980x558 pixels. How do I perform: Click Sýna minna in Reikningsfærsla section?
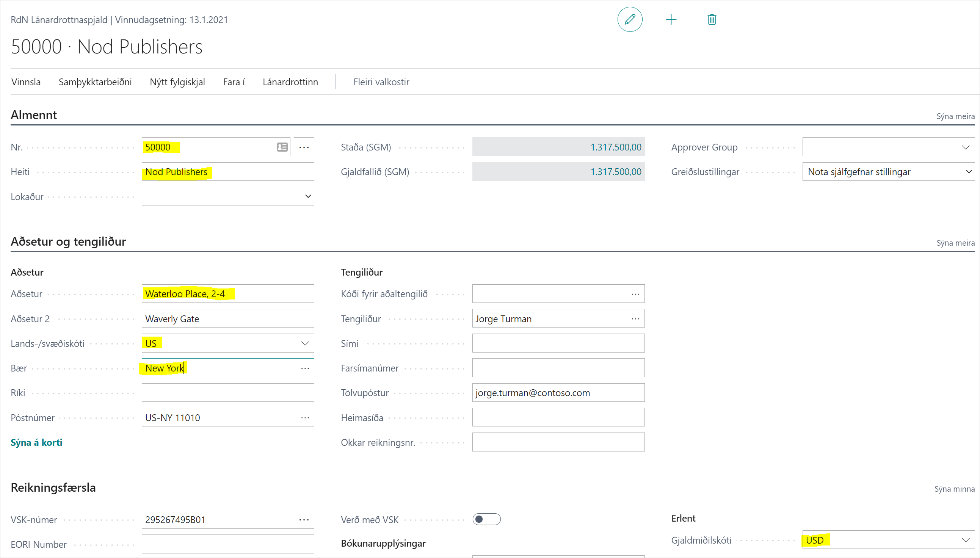pyautogui.click(x=954, y=489)
